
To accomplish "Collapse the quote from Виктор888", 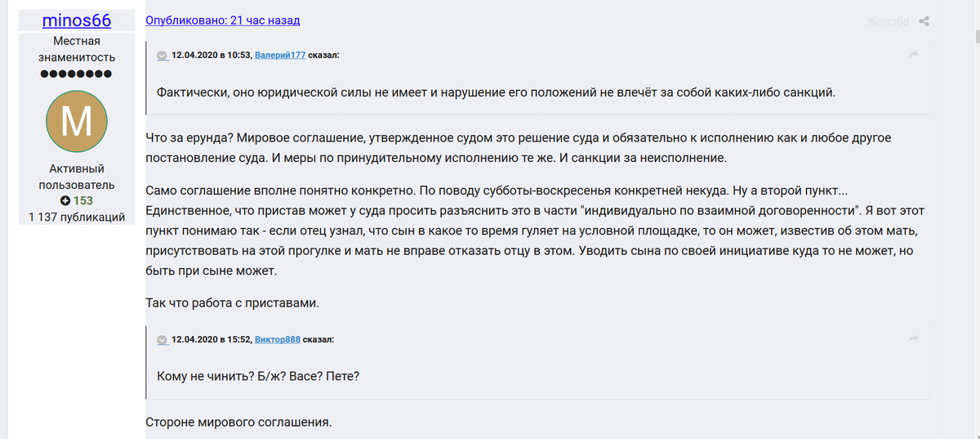I will click(163, 339).
